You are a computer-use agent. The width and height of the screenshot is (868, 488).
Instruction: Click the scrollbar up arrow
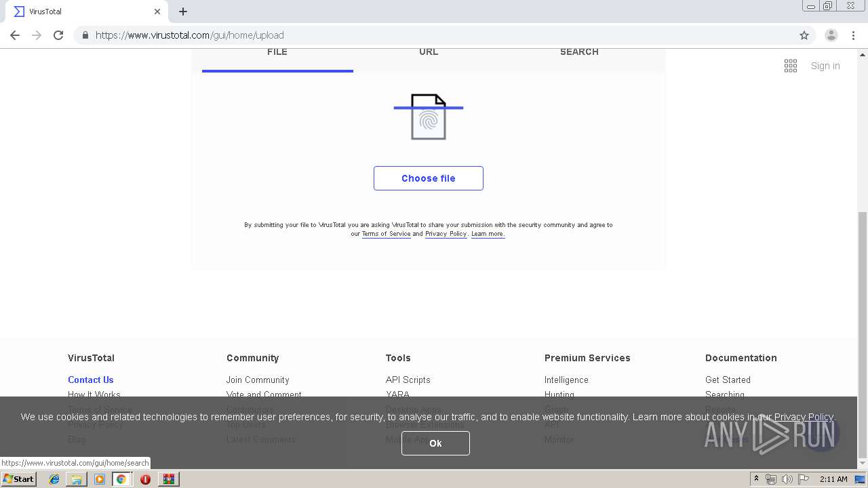(863, 54)
